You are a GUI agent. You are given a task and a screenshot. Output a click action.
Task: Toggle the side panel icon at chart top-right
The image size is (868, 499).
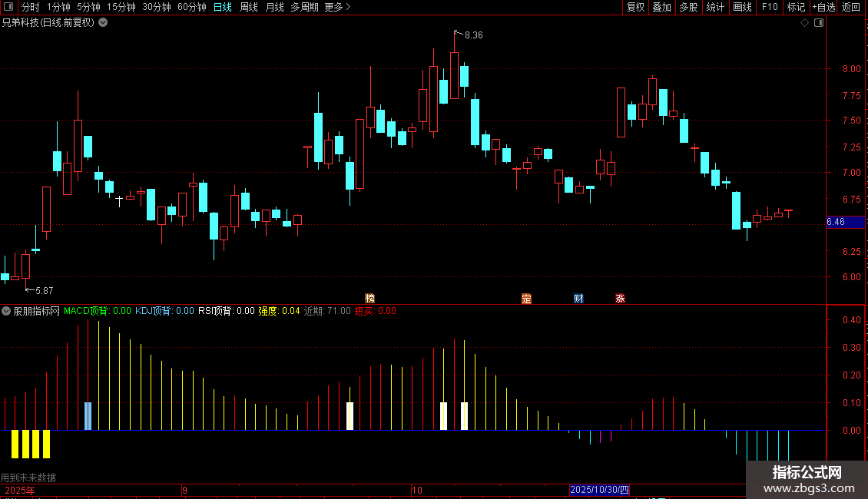[x=819, y=23]
